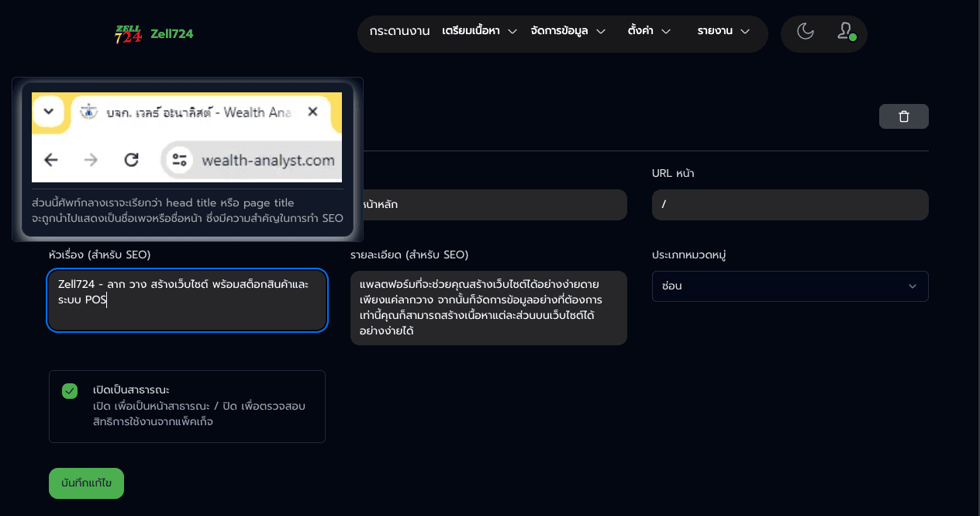
Task: Go to กระดานงาน dashboard
Action: pyautogui.click(x=399, y=32)
